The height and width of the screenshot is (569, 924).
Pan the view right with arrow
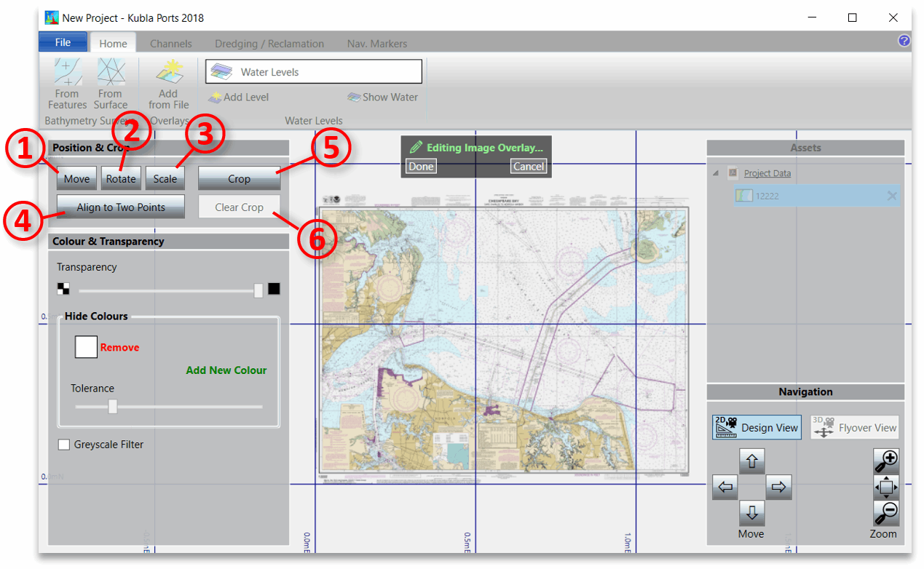click(x=778, y=488)
